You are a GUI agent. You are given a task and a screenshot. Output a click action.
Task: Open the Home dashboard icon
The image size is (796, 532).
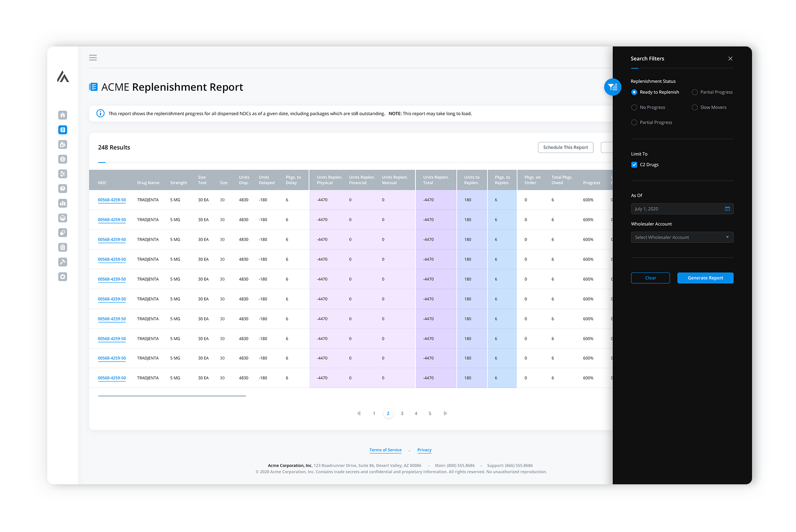(63, 115)
